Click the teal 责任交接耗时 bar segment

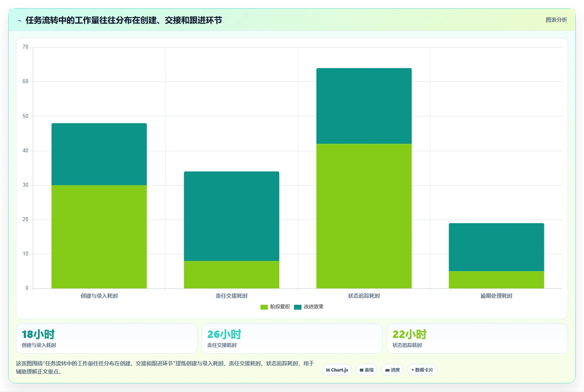[x=231, y=216]
